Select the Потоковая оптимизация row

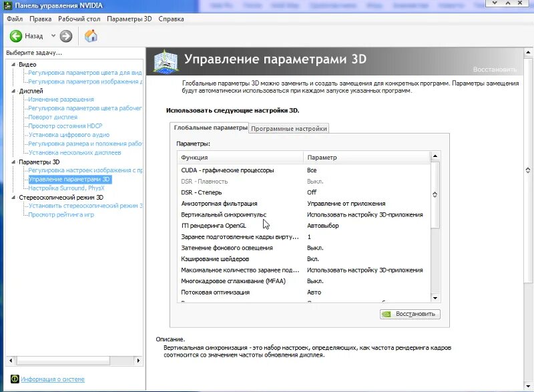[304, 292]
